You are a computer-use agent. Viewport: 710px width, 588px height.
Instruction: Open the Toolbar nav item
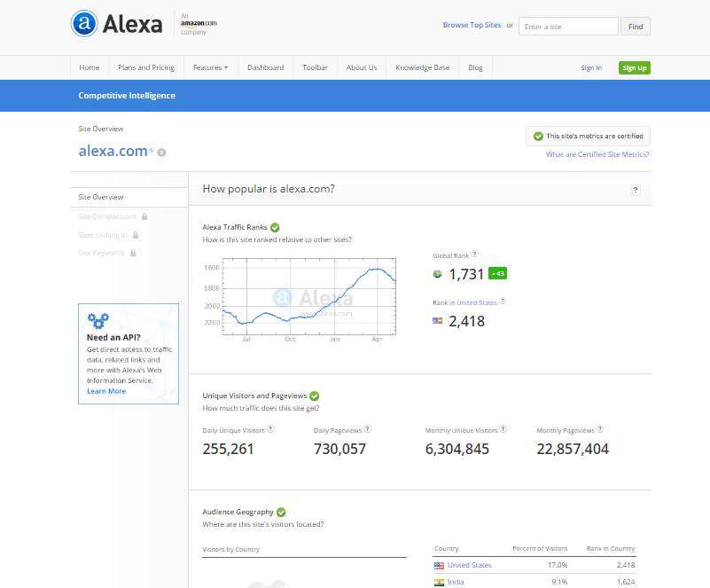click(x=316, y=67)
